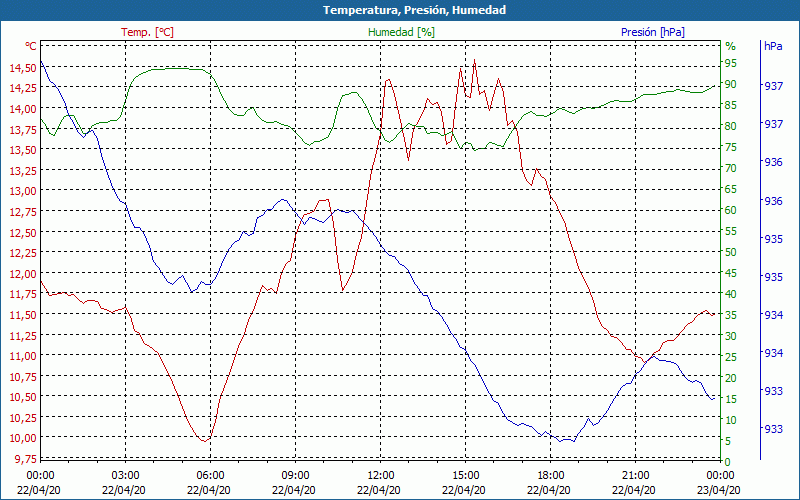The width and height of the screenshot is (800, 500).
Task: Click the '12,75' temperature axis tick
Action: tap(22, 211)
